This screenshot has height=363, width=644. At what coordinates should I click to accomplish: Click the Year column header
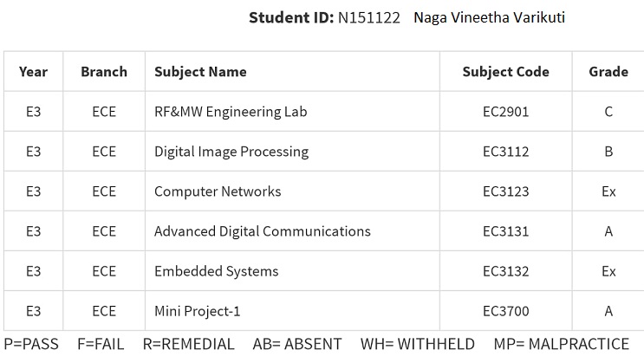pyautogui.click(x=33, y=72)
